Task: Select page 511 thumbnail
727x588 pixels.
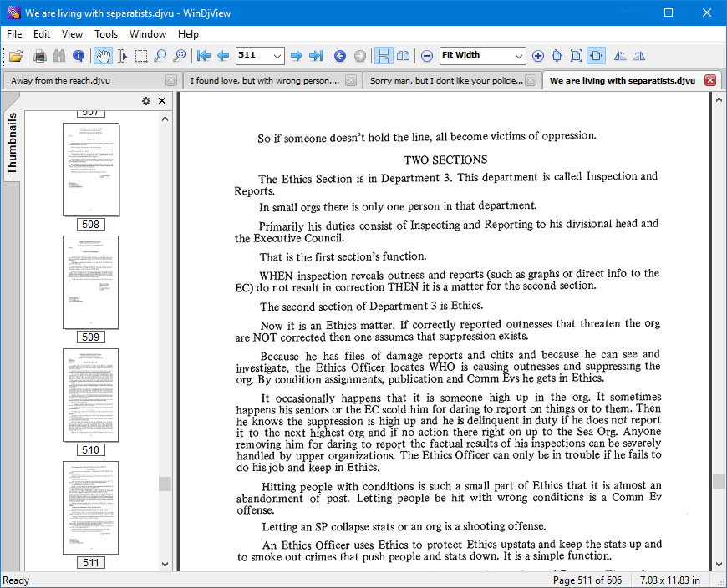Action: [91, 508]
